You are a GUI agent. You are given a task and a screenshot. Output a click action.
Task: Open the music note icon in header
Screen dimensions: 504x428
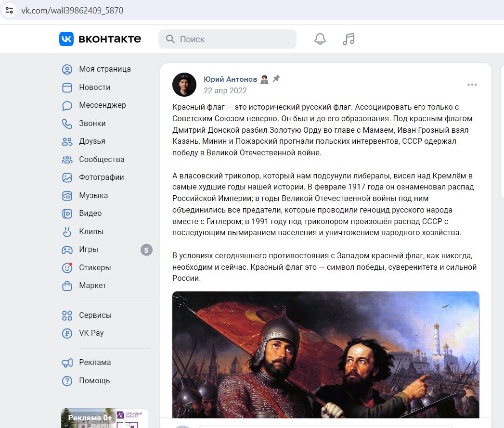[x=349, y=39]
